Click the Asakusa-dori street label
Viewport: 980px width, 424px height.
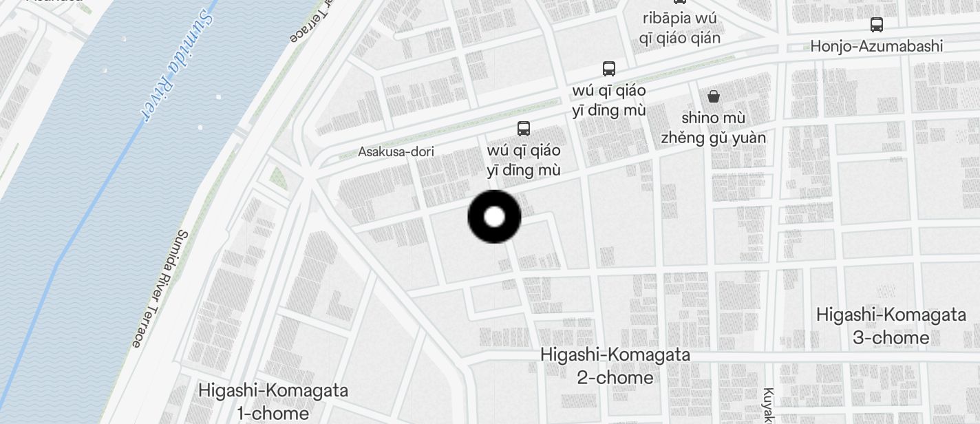[x=396, y=151]
